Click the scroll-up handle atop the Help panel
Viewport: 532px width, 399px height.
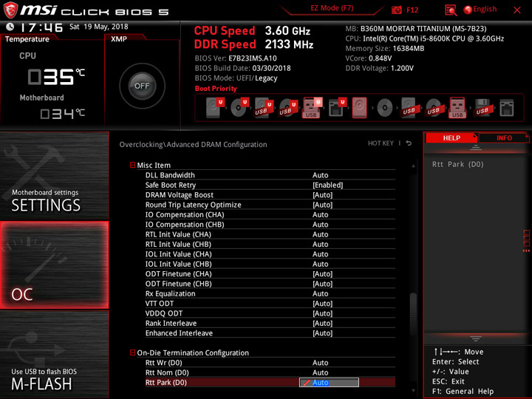[x=476, y=148]
